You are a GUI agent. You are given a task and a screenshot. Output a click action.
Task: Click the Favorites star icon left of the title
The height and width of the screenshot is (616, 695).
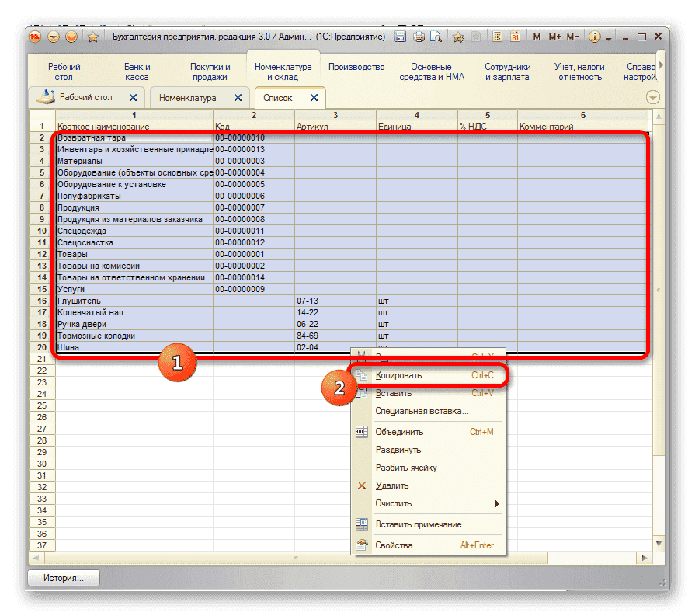(92, 37)
